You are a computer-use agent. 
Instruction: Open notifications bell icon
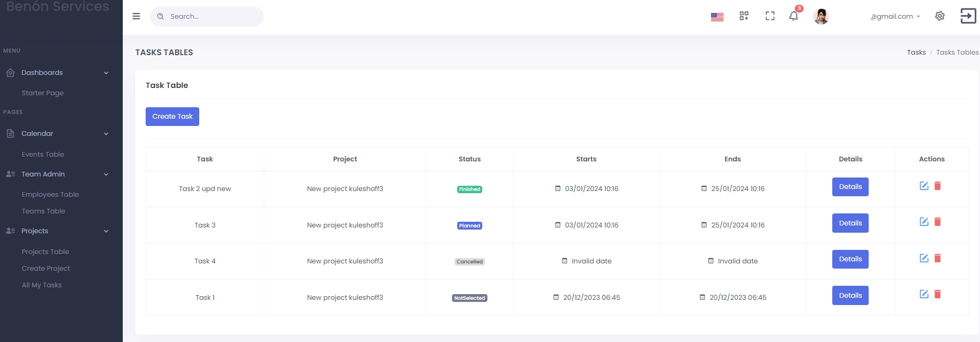pos(793,16)
